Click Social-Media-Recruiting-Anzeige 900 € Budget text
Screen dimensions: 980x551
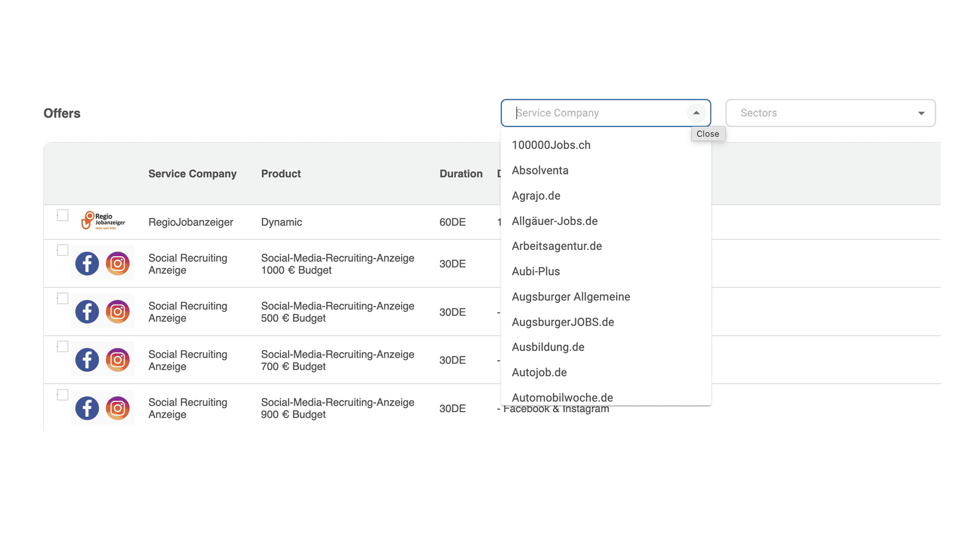point(337,408)
